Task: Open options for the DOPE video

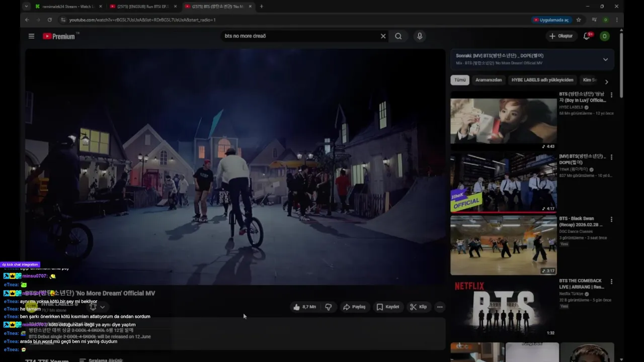Action: (x=612, y=157)
